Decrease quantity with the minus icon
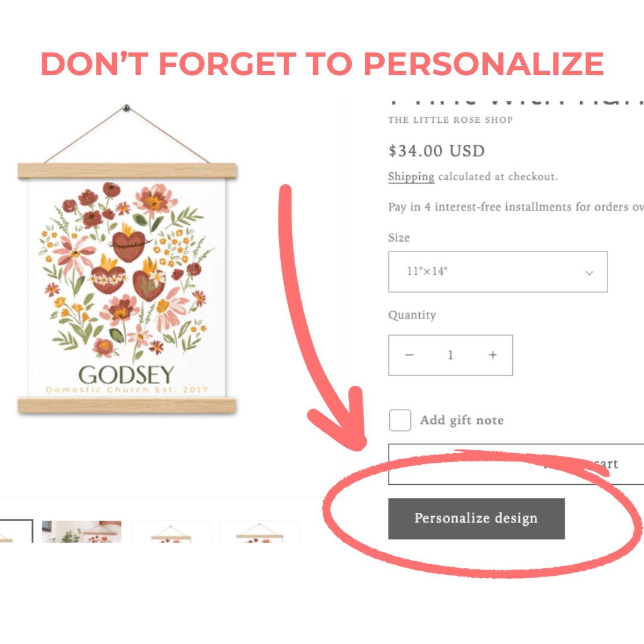The width and height of the screenshot is (644, 644). click(x=409, y=355)
